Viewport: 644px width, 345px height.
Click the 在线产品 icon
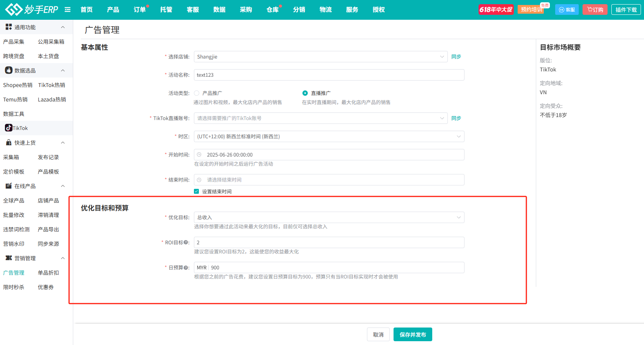(x=8, y=186)
